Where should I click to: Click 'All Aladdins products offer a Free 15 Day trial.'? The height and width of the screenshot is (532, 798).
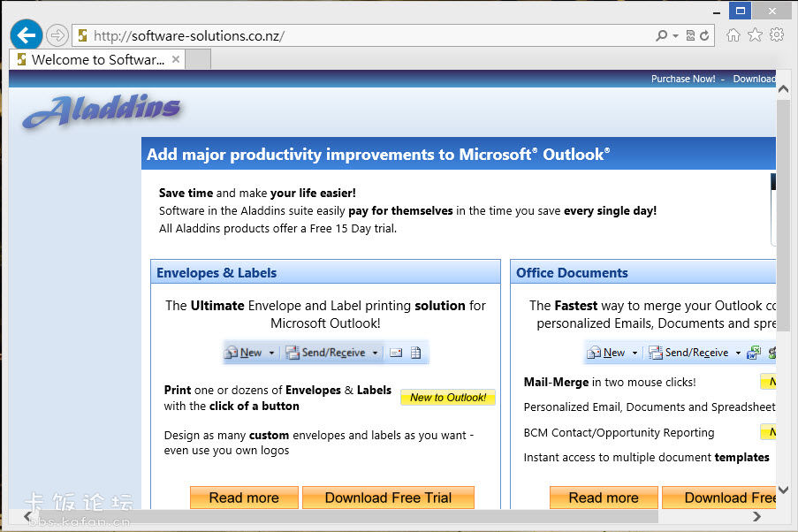tap(277, 229)
